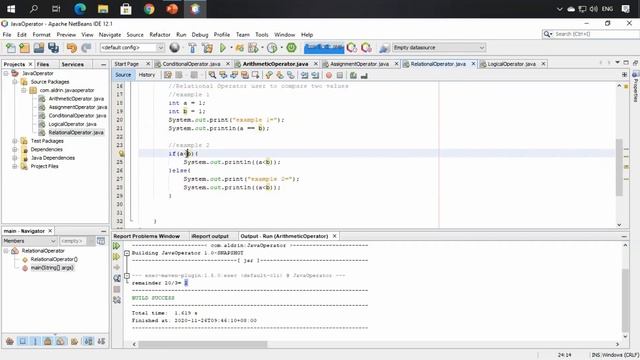Open the Debug menu
The width and height of the screenshot is (640, 360).
click(200, 35)
